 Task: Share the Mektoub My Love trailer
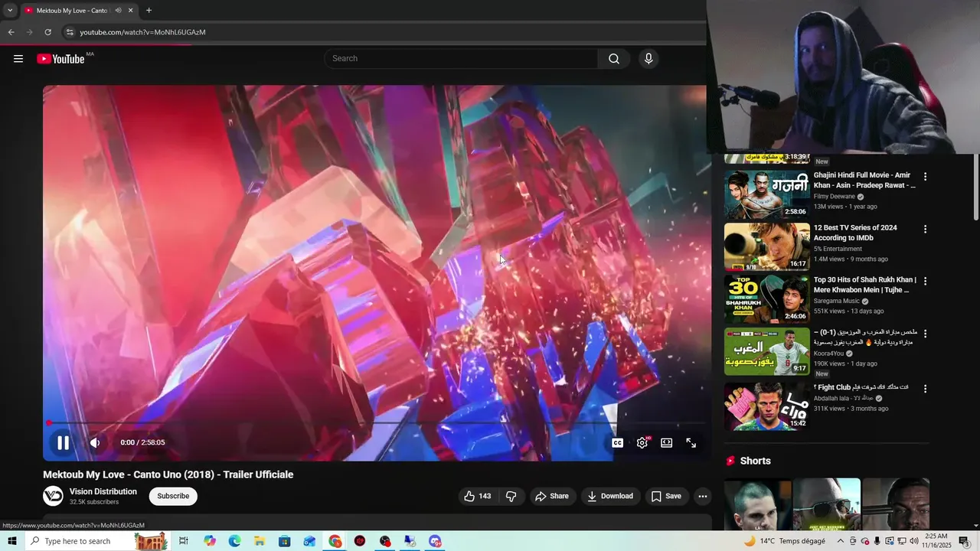point(552,497)
